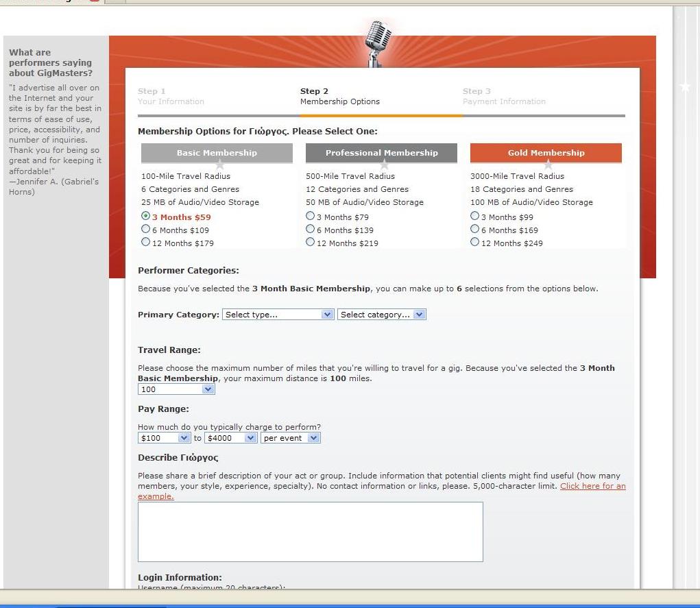Expand the per event dropdown
This screenshot has width=700, height=608.
[x=290, y=438]
